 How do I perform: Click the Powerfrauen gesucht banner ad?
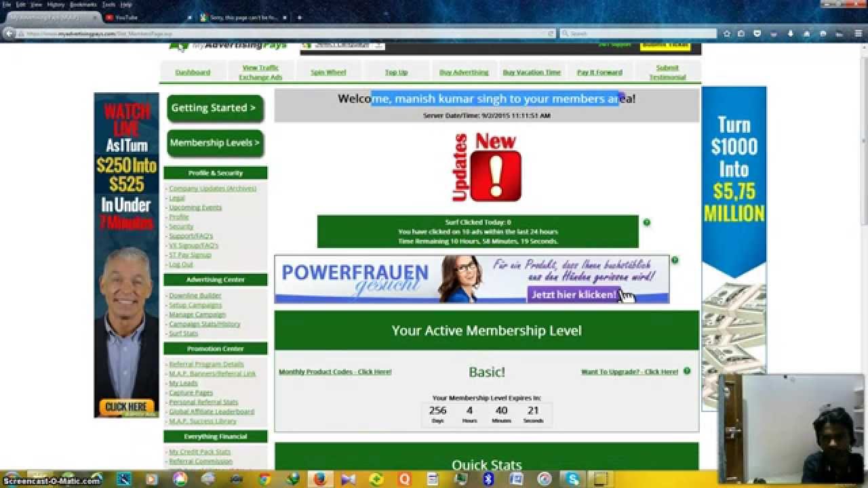[471, 279]
